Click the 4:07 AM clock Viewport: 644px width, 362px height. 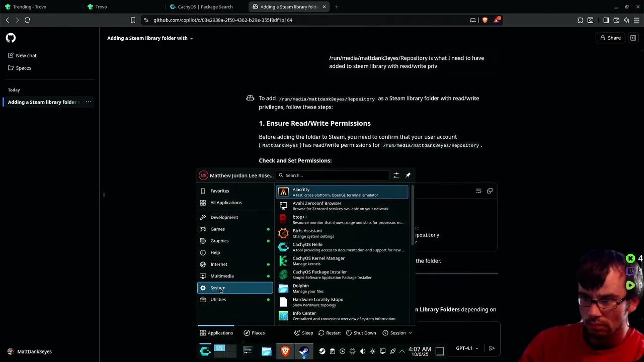420,351
